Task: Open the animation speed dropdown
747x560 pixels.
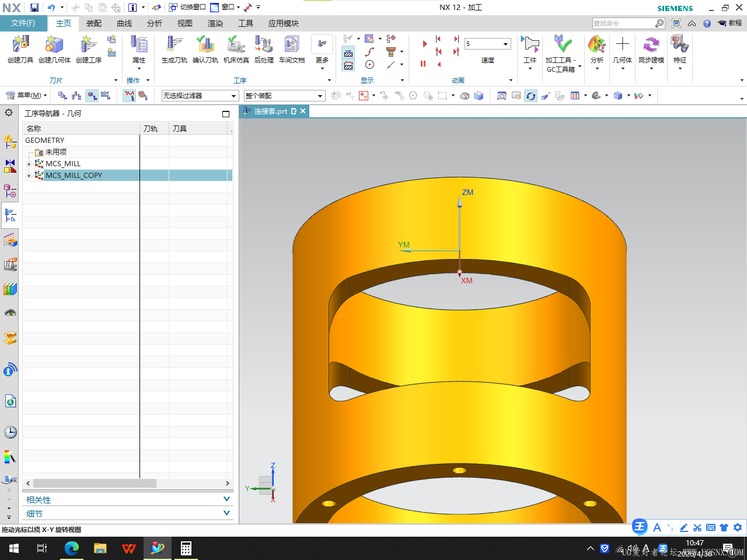Action: tap(488, 44)
